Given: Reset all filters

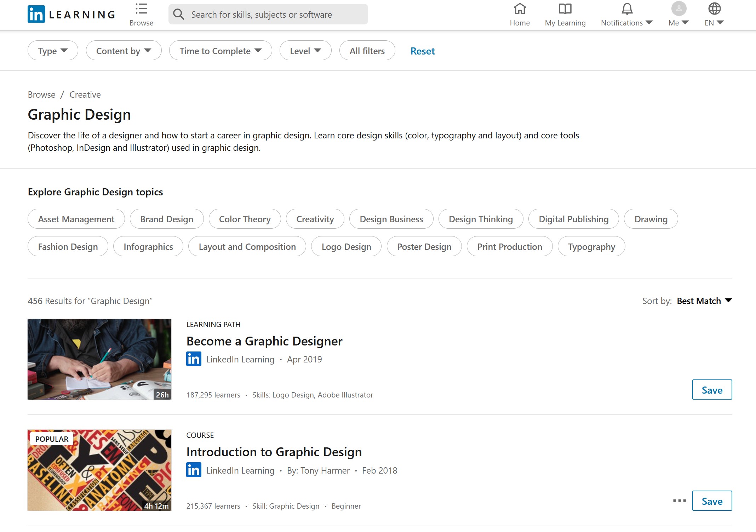Looking at the screenshot, I should point(423,51).
